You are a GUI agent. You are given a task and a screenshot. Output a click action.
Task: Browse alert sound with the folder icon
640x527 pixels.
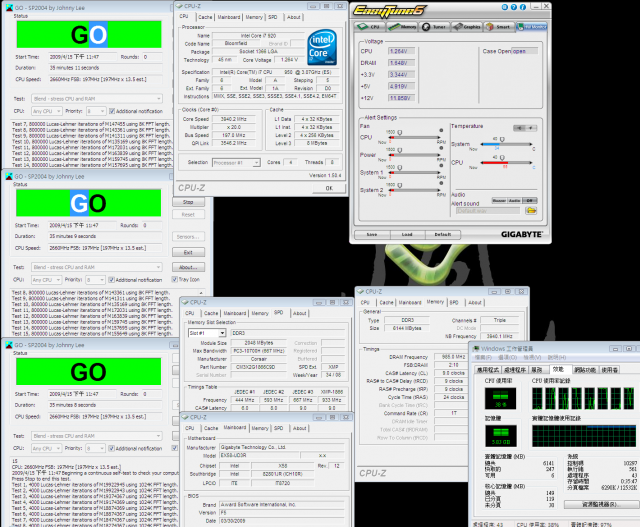(531, 211)
